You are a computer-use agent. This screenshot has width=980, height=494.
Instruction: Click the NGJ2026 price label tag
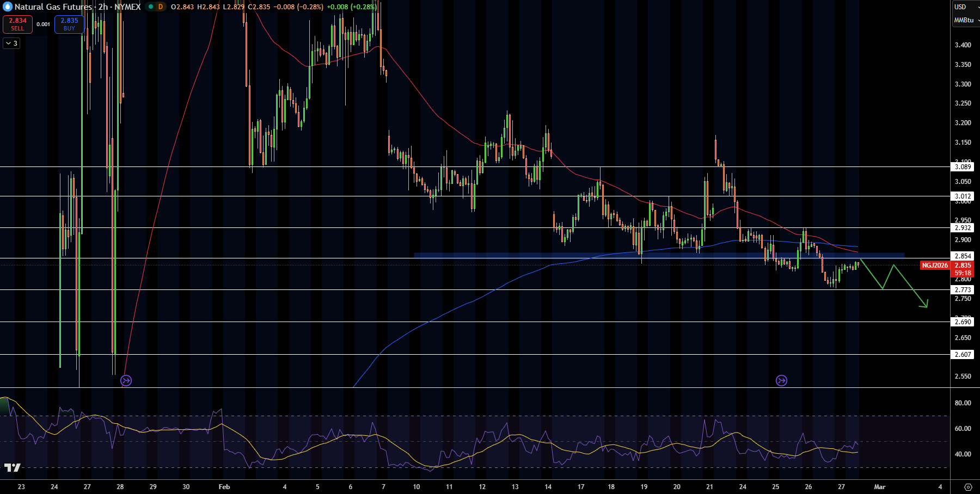click(935, 265)
